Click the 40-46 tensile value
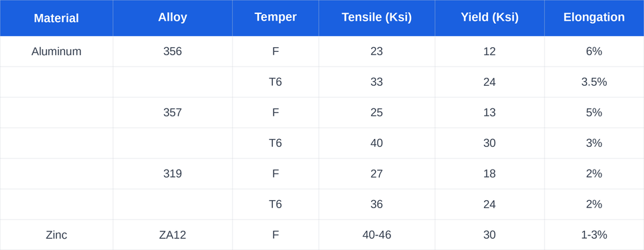644x250 pixels. 376,235
